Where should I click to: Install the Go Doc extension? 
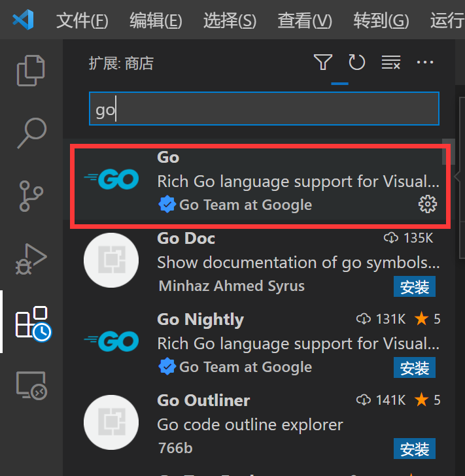pos(415,286)
